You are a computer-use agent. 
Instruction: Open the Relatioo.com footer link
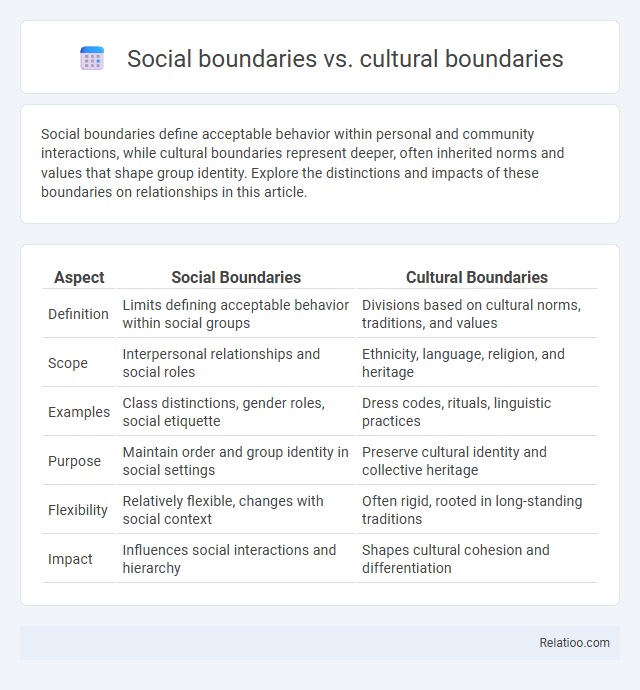pyautogui.click(x=574, y=643)
